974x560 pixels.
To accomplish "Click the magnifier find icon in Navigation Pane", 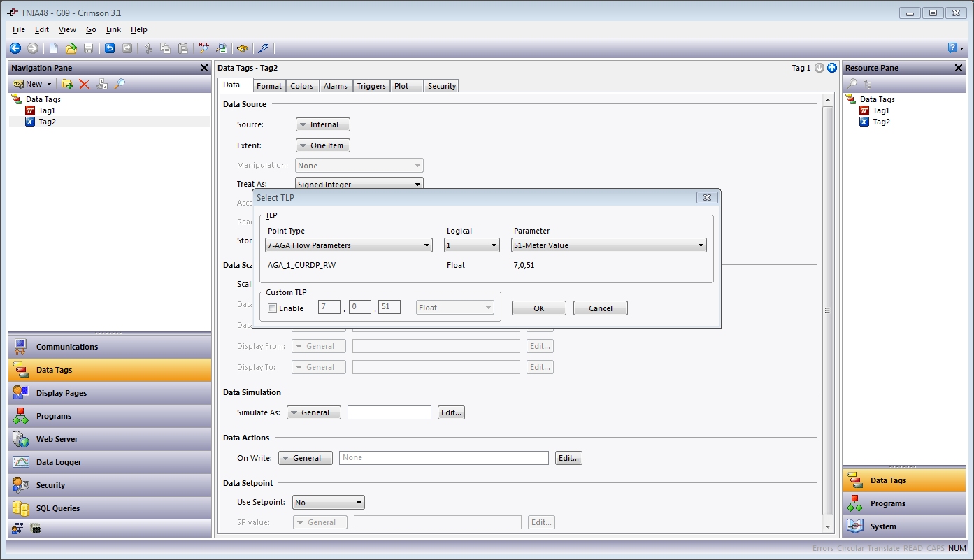I will tap(120, 84).
